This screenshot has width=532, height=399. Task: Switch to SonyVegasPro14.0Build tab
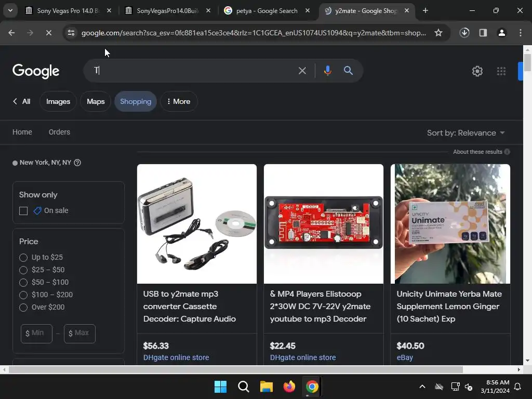(167, 11)
